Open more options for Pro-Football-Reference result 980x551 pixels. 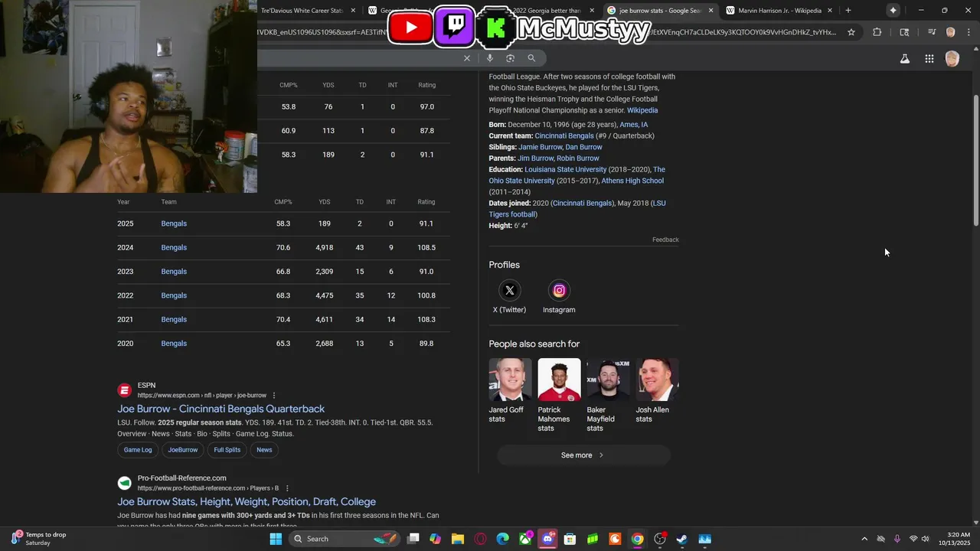pos(287,488)
